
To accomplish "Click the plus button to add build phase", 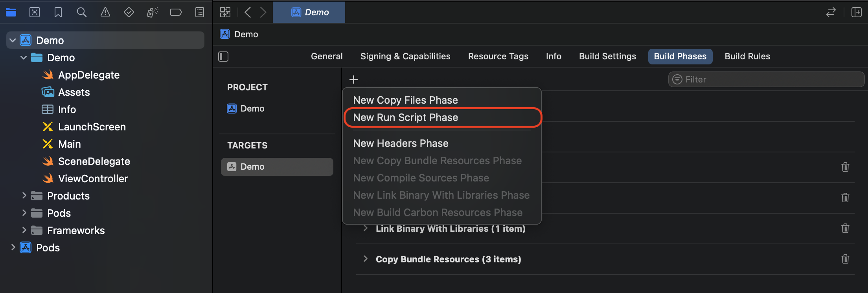I will 353,80.
